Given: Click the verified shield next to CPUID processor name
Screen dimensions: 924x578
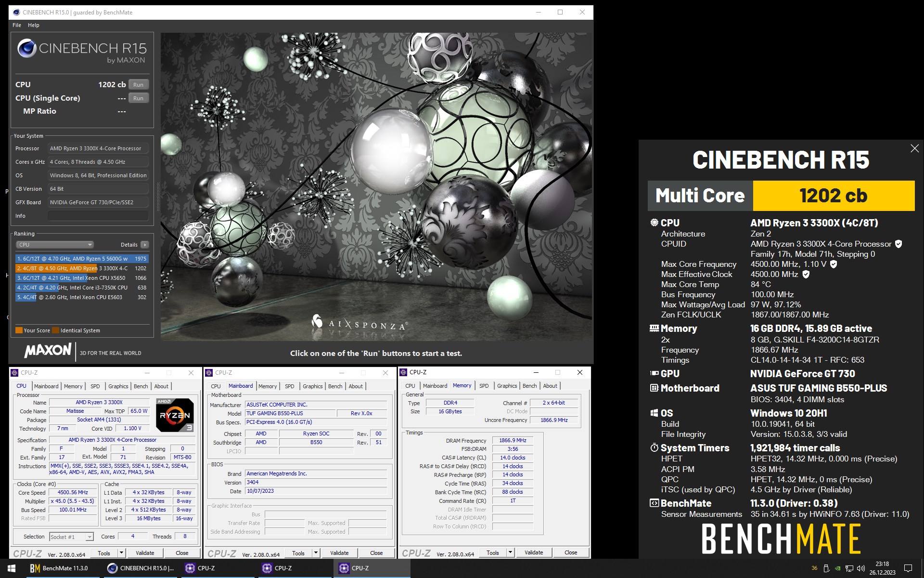Looking at the screenshot, I should [898, 244].
